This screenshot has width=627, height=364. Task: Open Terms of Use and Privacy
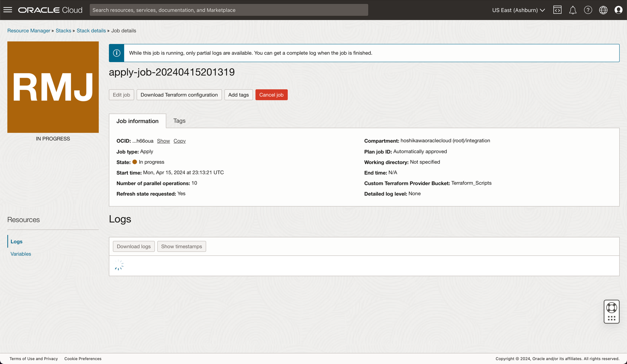pyautogui.click(x=34, y=359)
